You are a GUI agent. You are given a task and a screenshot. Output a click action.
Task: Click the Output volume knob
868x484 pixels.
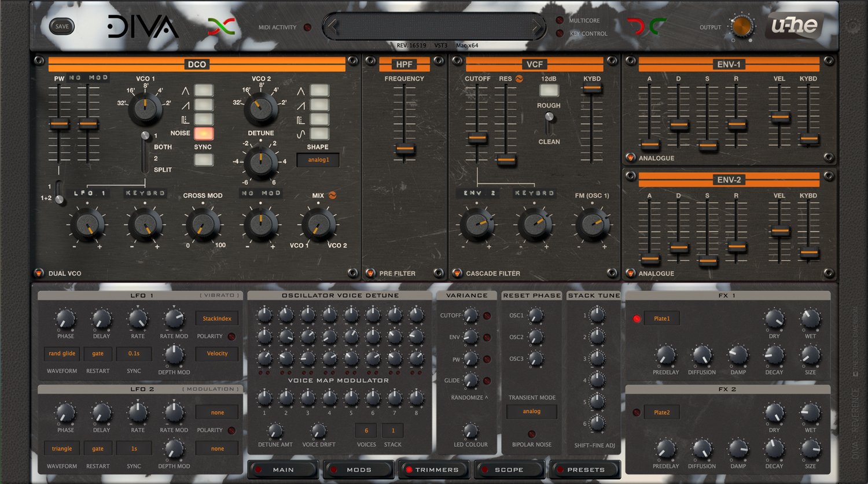pos(741,26)
